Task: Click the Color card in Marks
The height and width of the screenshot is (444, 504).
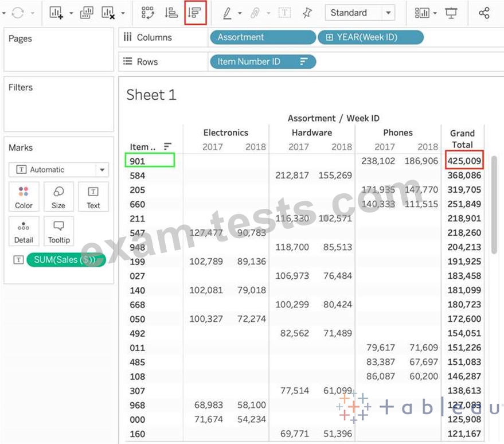Action: pos(24,197)
